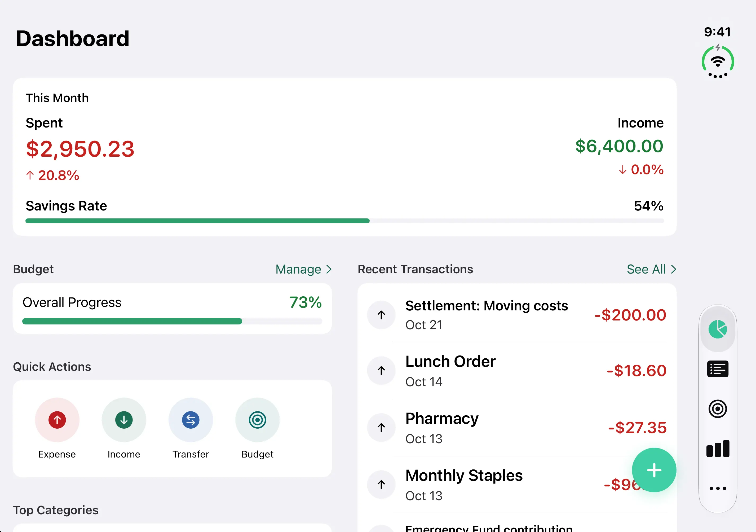Tap the green plus add button

coord(654,470)
